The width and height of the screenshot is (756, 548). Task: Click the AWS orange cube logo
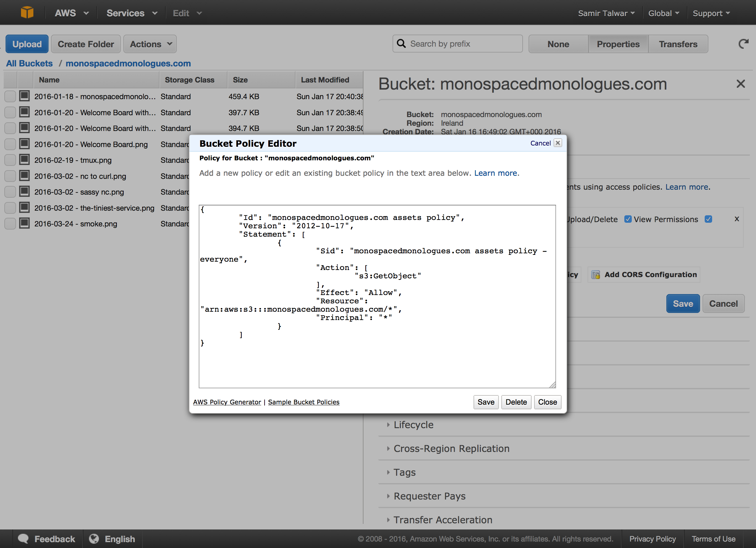27,13
